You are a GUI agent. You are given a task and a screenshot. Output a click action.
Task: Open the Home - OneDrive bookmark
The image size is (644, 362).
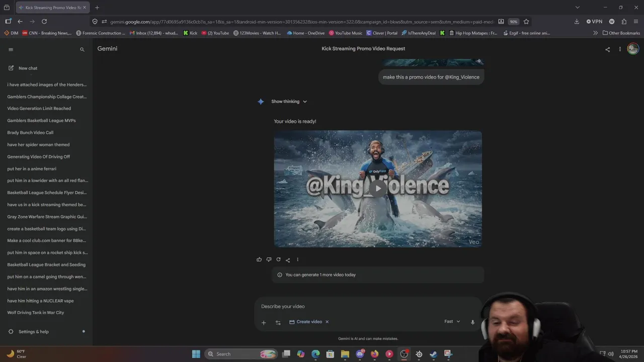coord(306,33)
